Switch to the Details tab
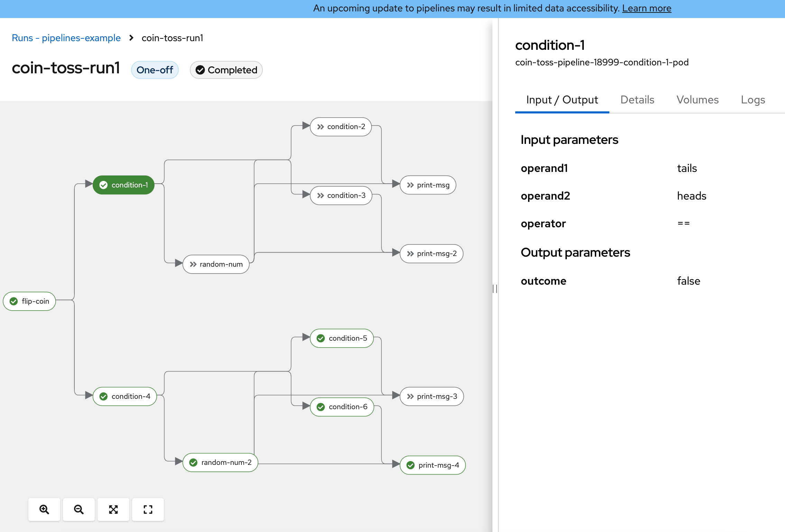The width and height of the screenshot is (785, 532). (637, 100)
